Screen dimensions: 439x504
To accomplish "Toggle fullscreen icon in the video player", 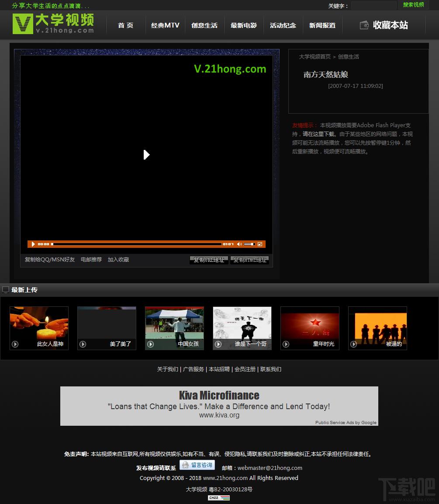I will pos(260,244).
